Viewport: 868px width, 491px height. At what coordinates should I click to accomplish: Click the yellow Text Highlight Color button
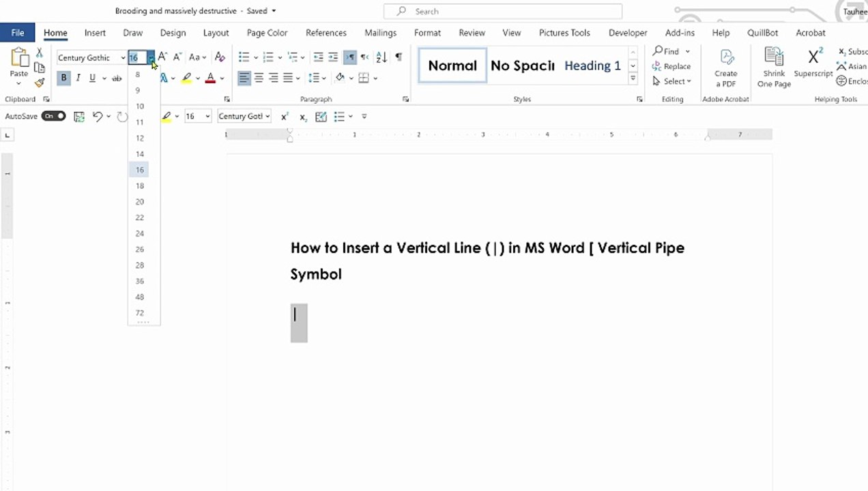click(x=186, y=78)
